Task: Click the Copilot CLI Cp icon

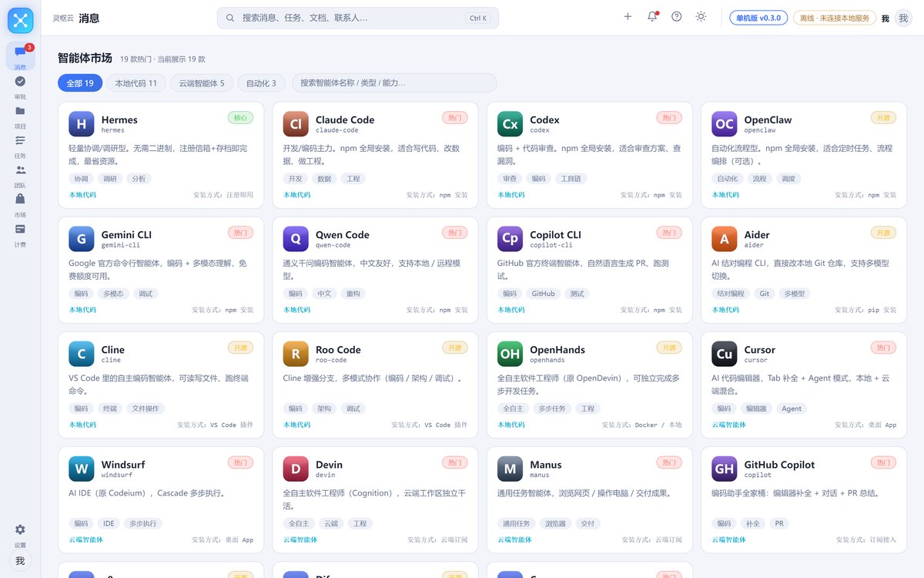Action: point(511,239)
